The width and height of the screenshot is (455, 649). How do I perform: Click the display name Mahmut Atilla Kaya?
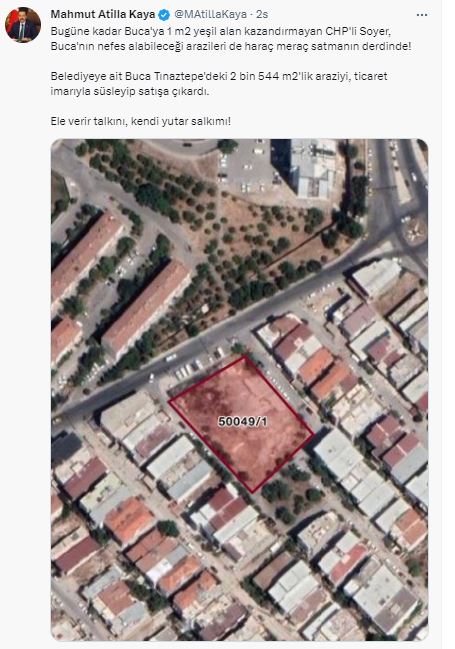point(103,14)
